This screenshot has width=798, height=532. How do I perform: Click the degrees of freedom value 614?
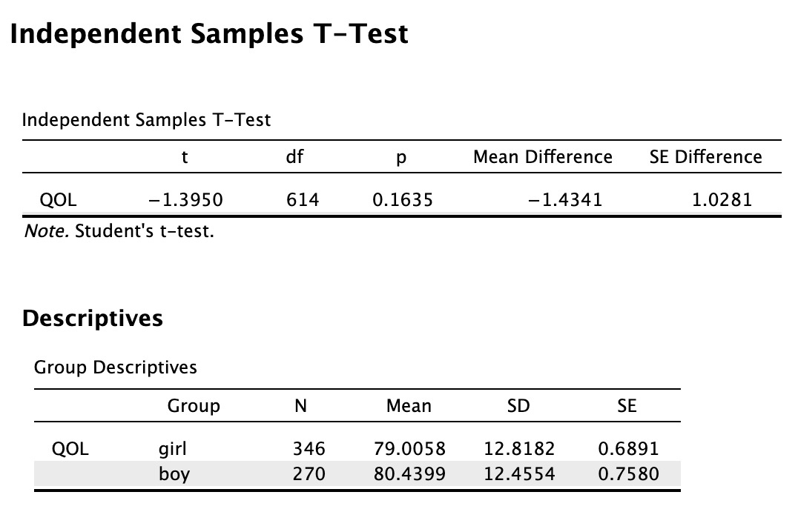pyautogui.click(x=303, y=199)
